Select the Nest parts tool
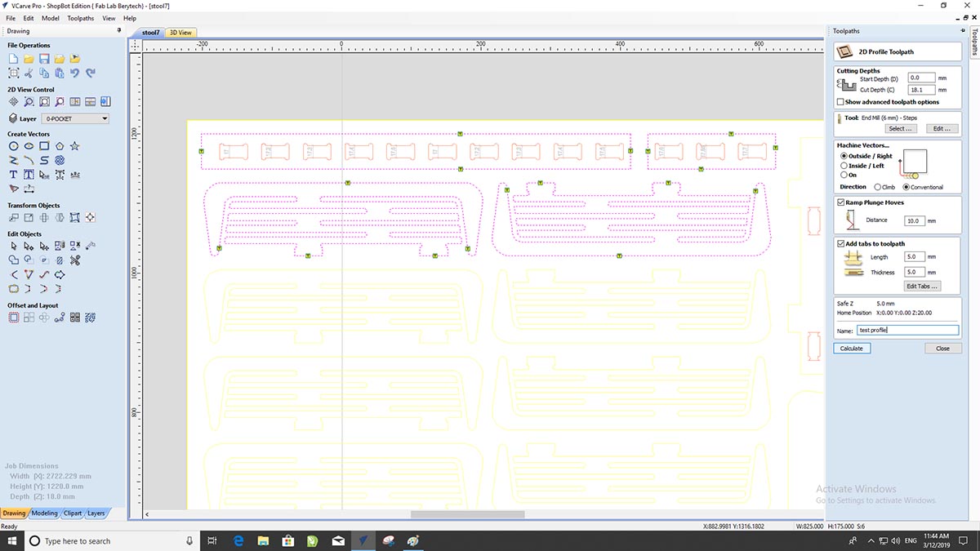Image resolution: width=980 pixels, height=551 pixels. pyautogui.click(x=91, y=318)
